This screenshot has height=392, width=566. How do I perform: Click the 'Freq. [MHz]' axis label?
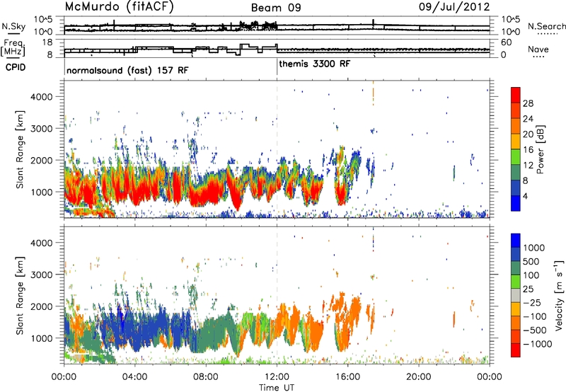click(13, 48)
